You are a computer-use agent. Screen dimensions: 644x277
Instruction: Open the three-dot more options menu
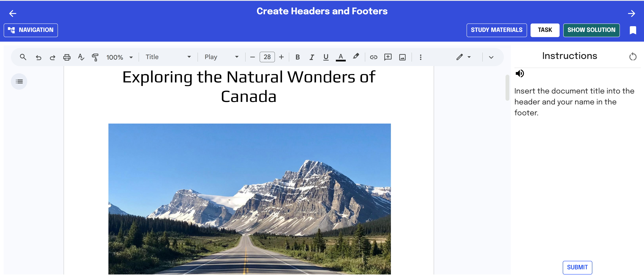pos(420,58)
